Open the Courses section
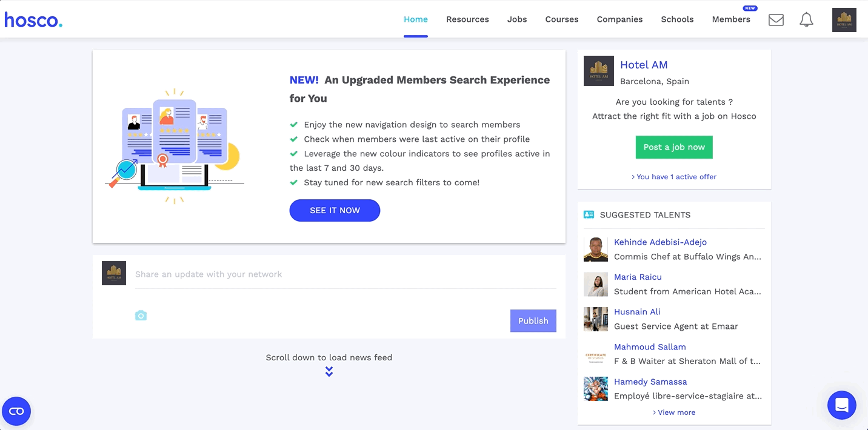The image size is (868, 430). tap(562, 19)
